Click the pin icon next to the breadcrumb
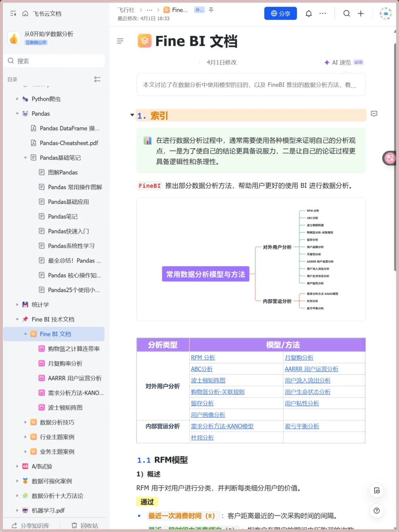The image size is (399, 532). [x=211, y=10]
